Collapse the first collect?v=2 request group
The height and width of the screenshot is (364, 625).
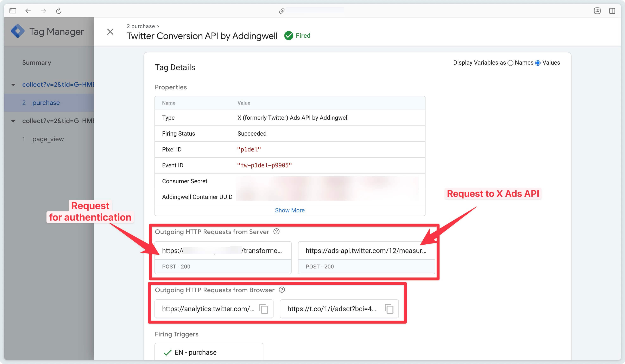click(x=13, y=85)
